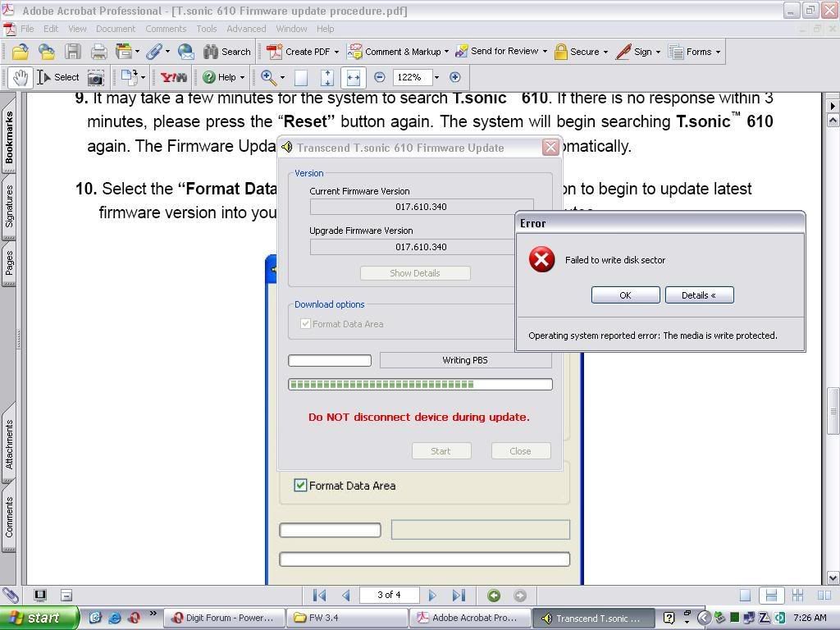
Task: Click Close button in firmware updater
Action: click(x=521, y=451)
